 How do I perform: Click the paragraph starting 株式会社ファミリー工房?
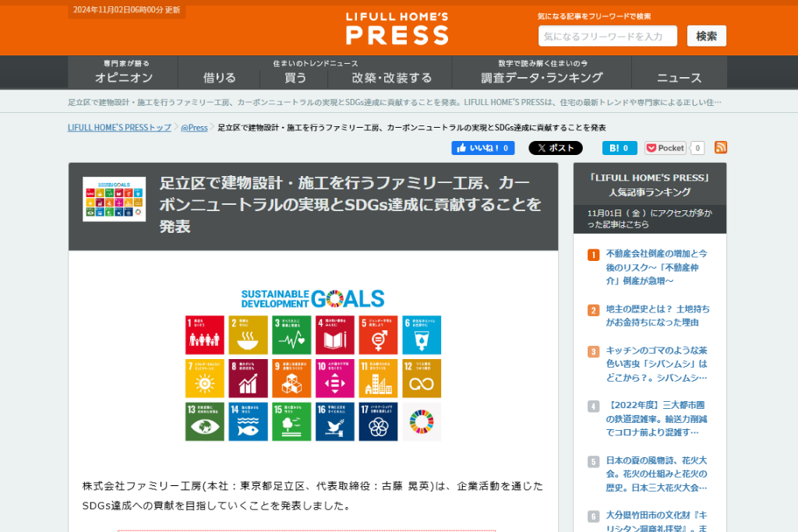312,495
